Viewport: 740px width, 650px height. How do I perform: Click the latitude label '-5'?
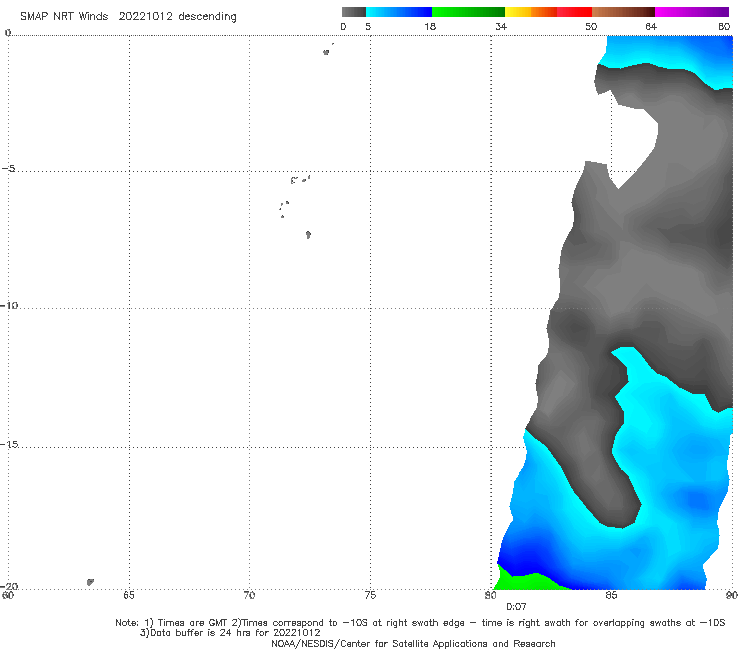coord(9,169)
